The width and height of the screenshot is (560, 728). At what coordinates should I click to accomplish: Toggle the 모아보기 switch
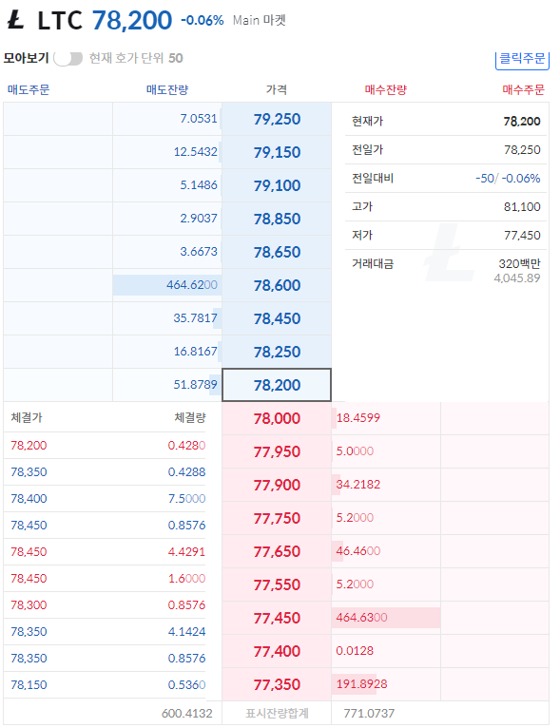(x=68, y=59)
